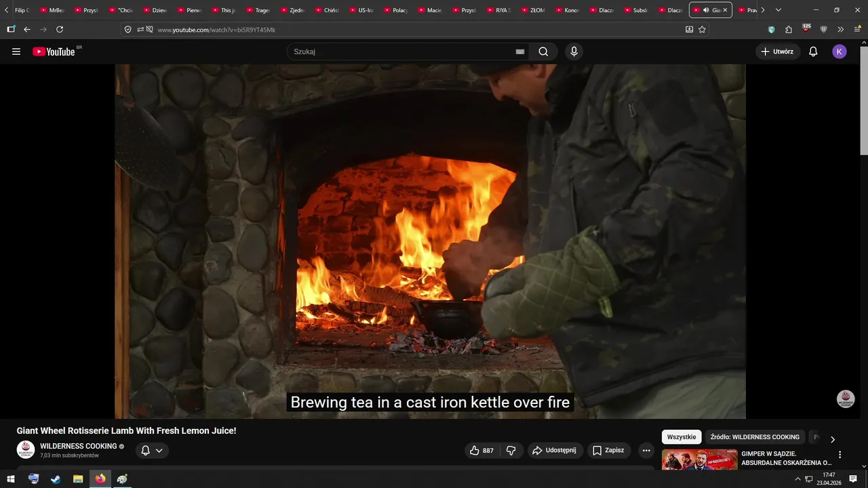Open the grey shield extension icon
Screen dimensions: 868x488
tap(823, 29)
